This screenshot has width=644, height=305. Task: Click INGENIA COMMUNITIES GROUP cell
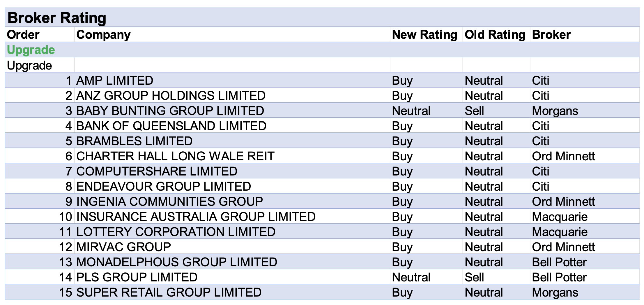[x=169, y=202]
